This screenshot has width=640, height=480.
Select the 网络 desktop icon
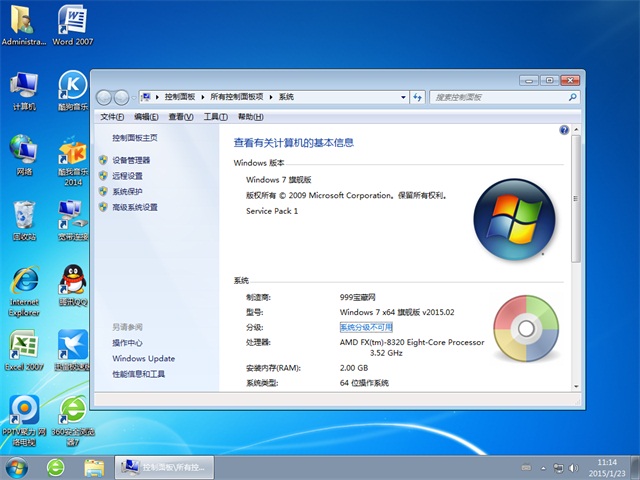(x=24, y=155)
